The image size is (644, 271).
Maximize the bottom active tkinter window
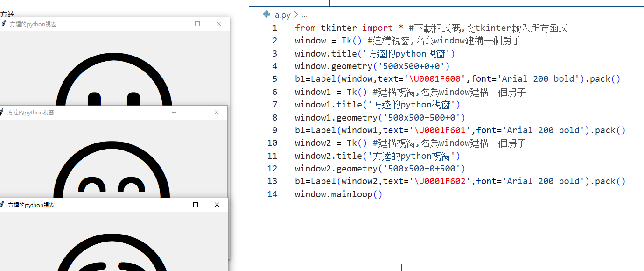click(196, 205)
